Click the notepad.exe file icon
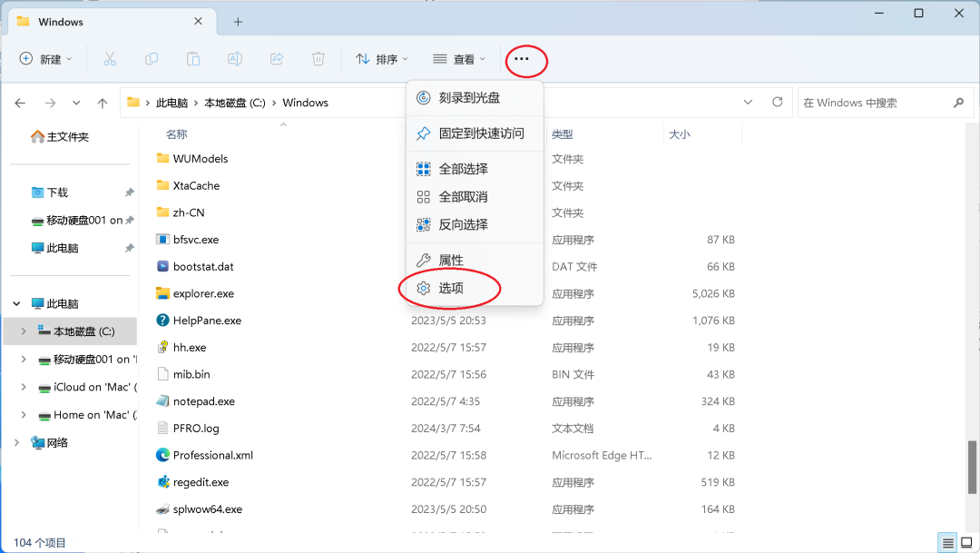This screenshot has height=553, width=980. coord(162,401)
